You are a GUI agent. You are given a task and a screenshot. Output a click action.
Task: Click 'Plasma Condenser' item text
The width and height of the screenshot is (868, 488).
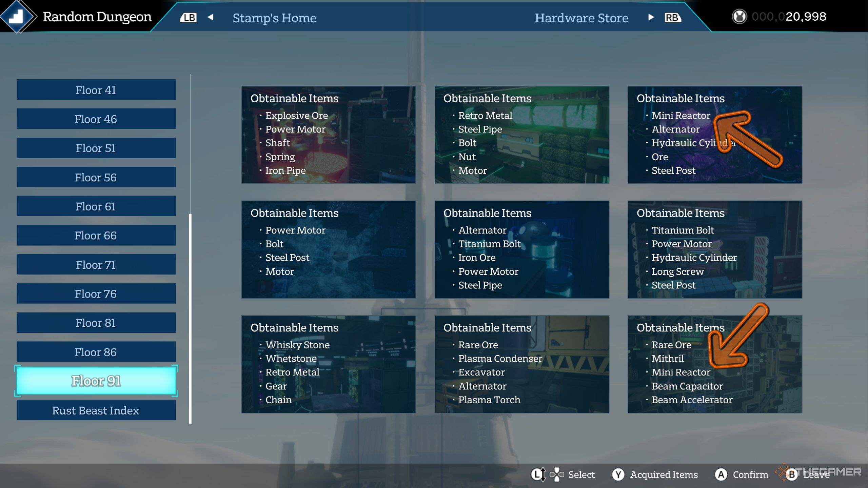pos(500,359)
